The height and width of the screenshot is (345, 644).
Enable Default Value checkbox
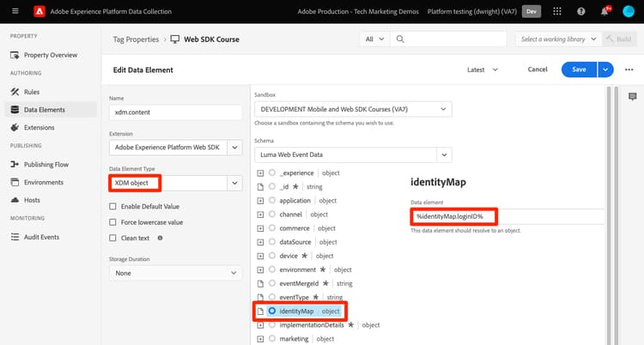click(112, 206)
